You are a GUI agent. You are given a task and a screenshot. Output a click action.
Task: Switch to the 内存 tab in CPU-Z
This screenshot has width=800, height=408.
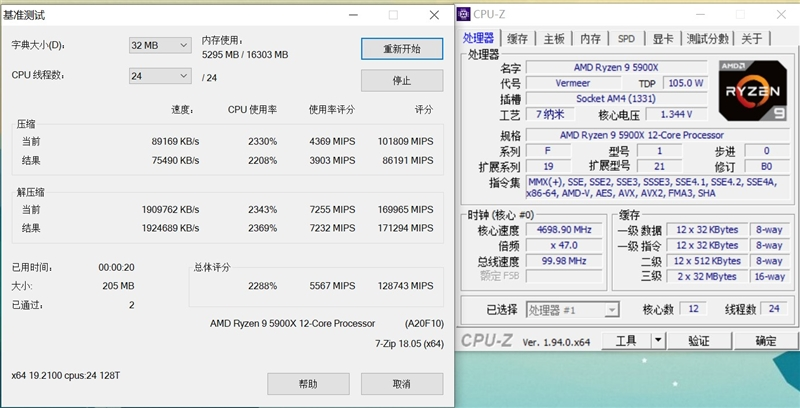coord(591,39)
